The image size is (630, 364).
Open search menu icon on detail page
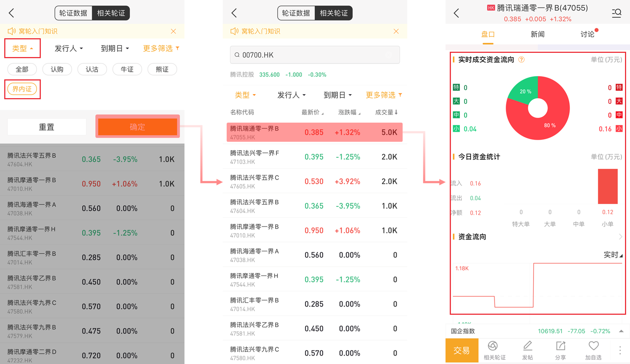pos(617,13)
